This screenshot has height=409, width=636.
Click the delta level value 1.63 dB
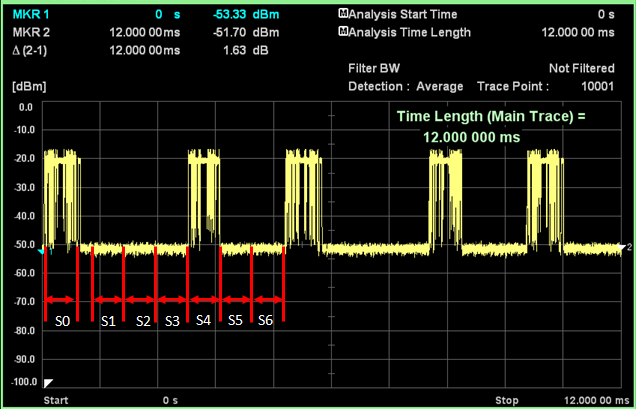(x=248, y=50)
